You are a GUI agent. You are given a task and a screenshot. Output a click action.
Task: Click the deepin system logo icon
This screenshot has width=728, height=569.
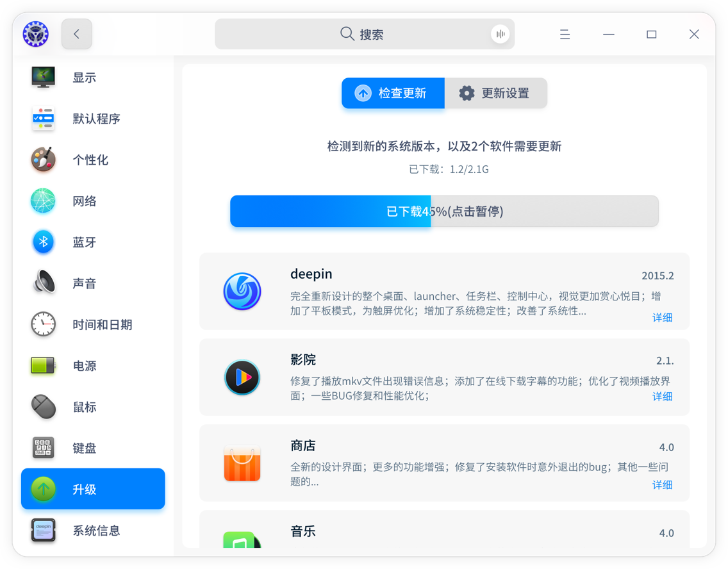tap(242, 291)
